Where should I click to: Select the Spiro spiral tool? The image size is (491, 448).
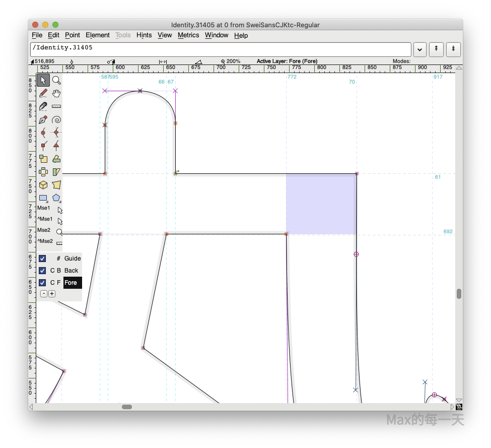click(56, 120)
